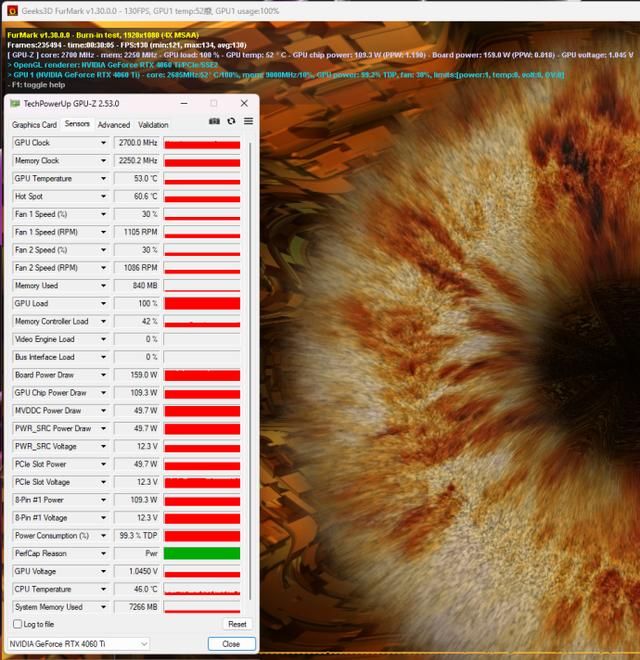Image resolution: width=640 pixels, height=660 pixels.
Task: Open the 8-Pin #1 Power dropdown
Action: click(103, 500)
